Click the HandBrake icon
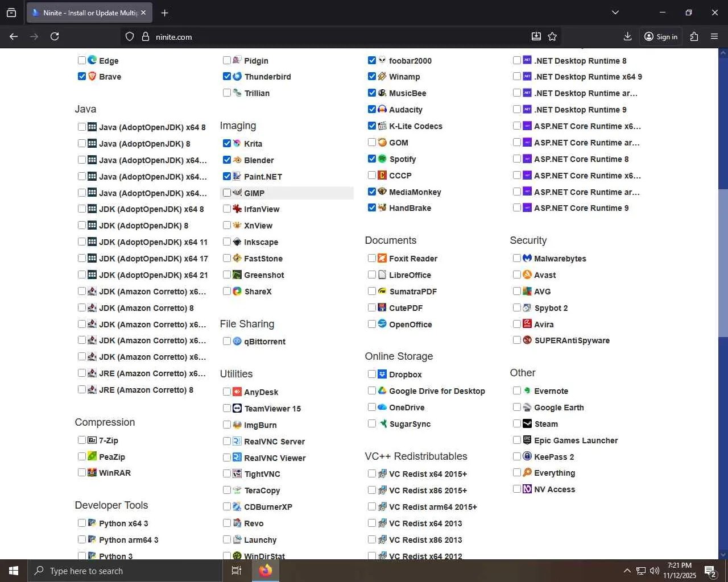Viewport: 728px width, 582px height. click(382, 207)
